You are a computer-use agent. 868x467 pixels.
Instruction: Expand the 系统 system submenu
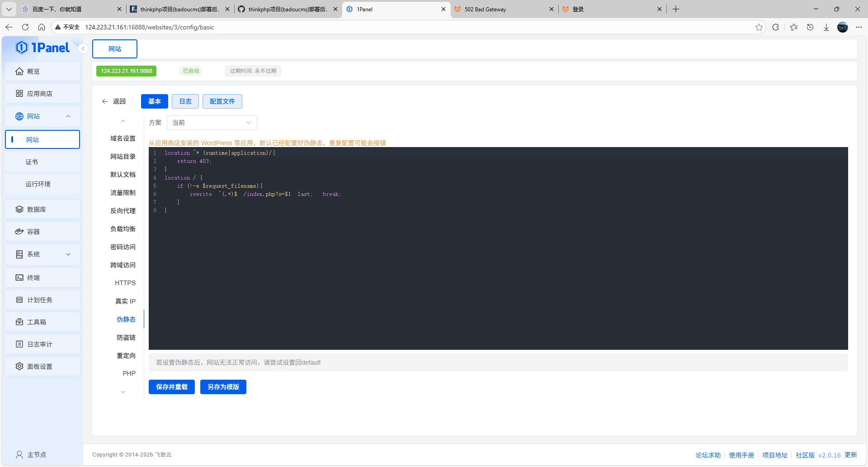click(68, 254)
